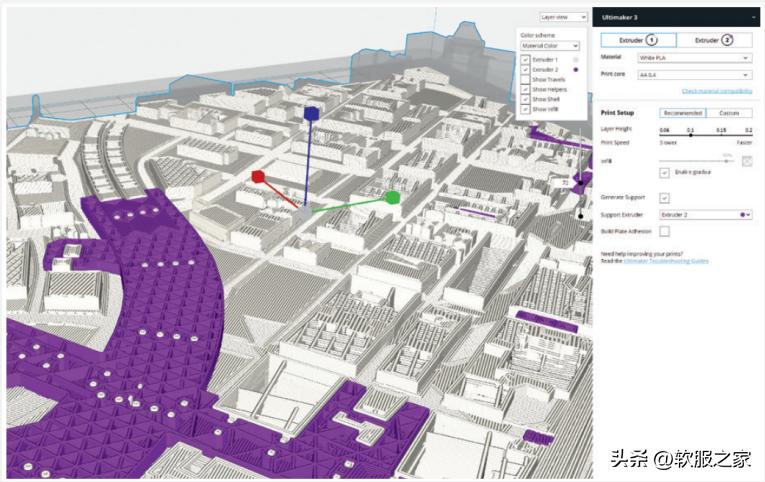Click the infill pattern preview icon
Screen dimensions: 765x482
click(746, 161)
